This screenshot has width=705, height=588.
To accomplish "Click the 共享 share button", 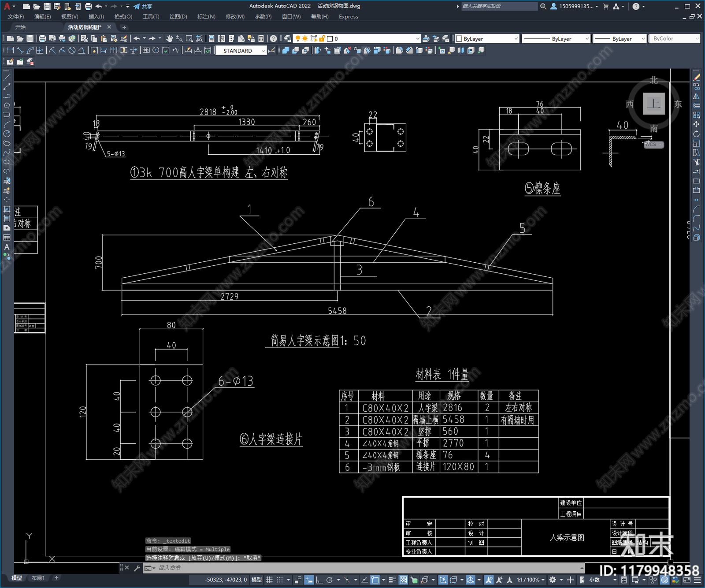I will pos(143,6).
